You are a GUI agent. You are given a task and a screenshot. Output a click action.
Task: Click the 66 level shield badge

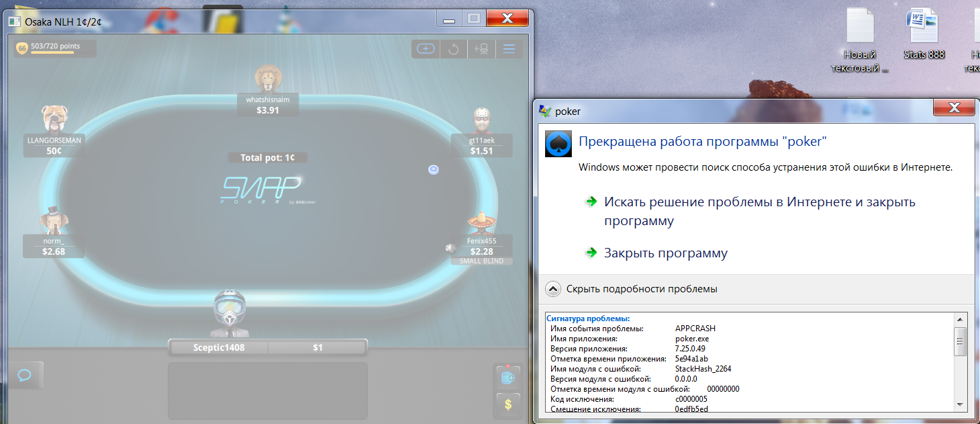coord(22,48)
